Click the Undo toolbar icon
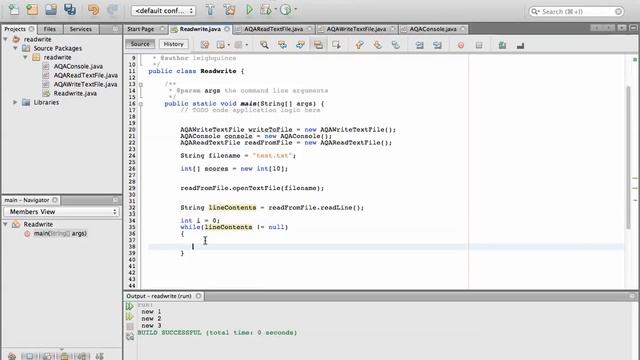Viewport: 640px width, 360px height. 93,10
